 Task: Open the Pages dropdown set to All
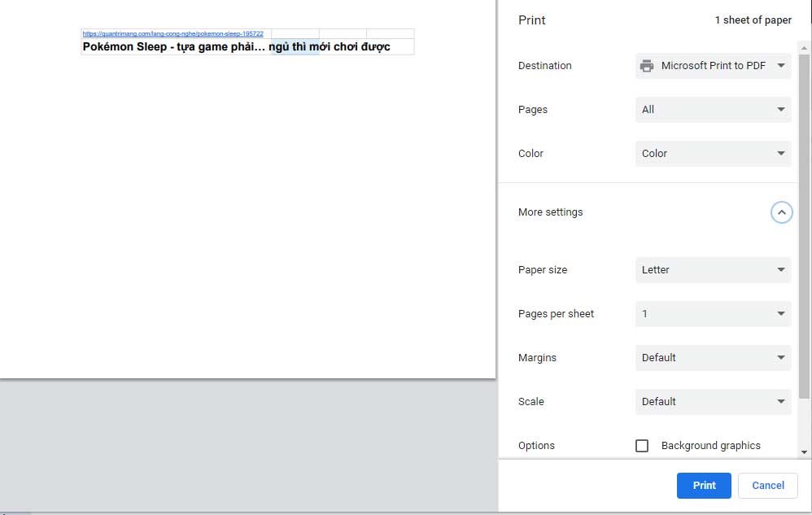[713, 110]
